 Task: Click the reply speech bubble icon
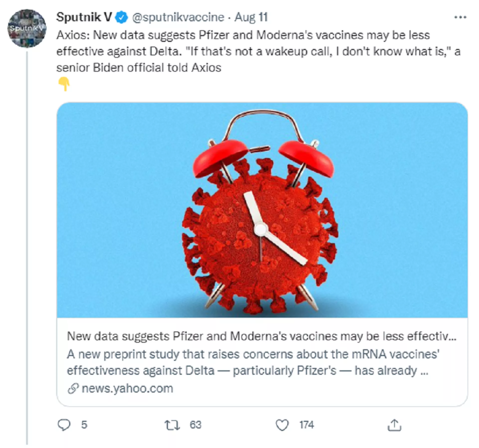point(64,425)
